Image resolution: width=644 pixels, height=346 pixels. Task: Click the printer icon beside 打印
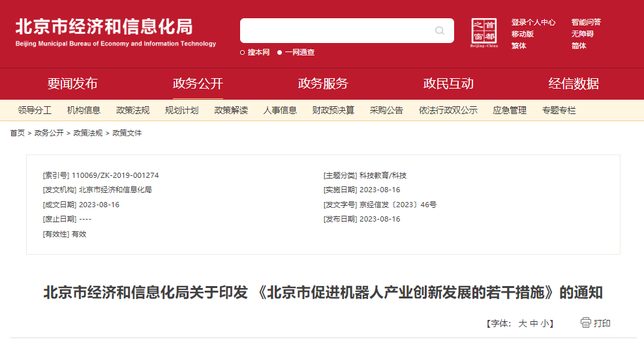pyautogui.click(x=585, y=323)
